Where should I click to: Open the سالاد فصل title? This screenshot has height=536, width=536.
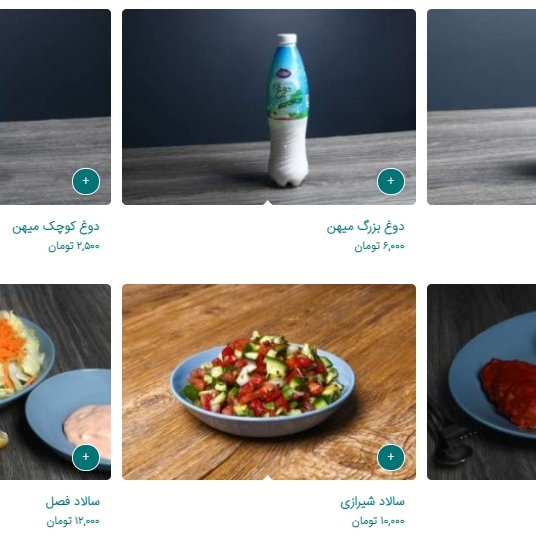[72, 502]
